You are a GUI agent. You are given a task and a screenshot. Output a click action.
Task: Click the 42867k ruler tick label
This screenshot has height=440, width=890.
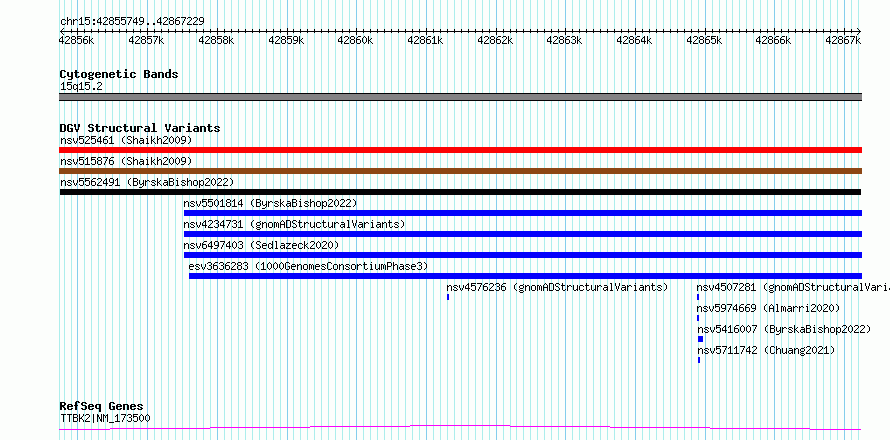click(843, 40)
